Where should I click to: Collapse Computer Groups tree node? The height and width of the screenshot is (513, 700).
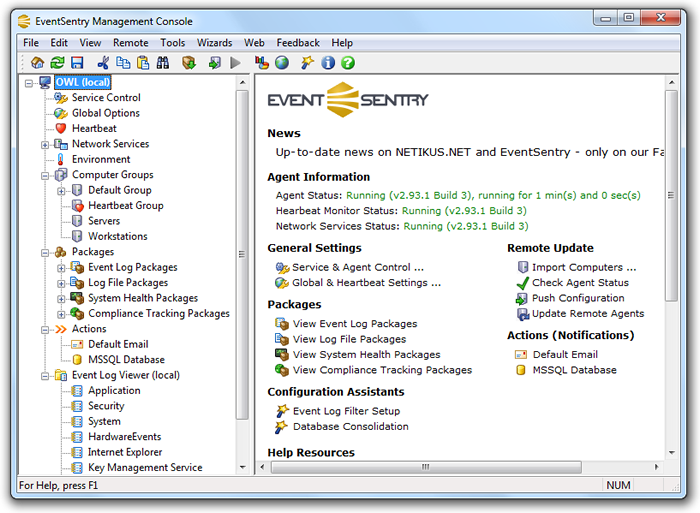pyautogui.click(x=45, y=175)
